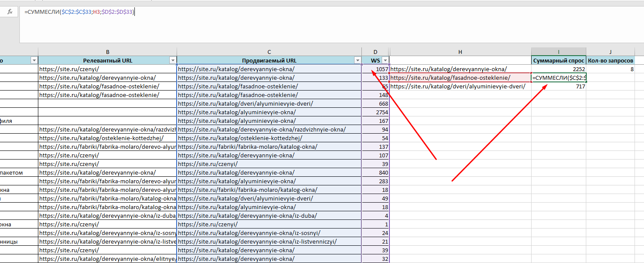Select the derevyannyie-okna URL in column H
Screen dimensions: 644x263
[x=460, y=69]
